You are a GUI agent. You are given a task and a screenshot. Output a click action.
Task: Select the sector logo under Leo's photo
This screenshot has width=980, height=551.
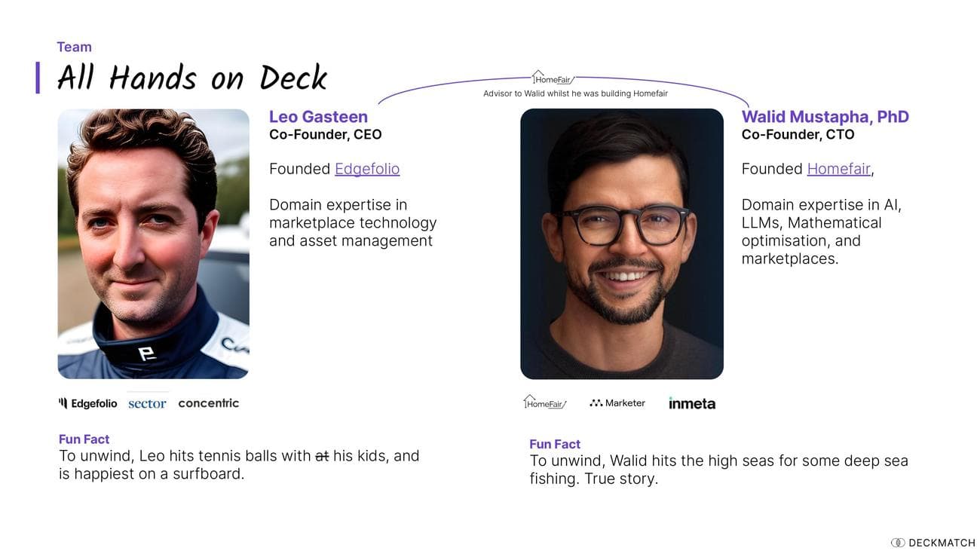tap(147, 403)
